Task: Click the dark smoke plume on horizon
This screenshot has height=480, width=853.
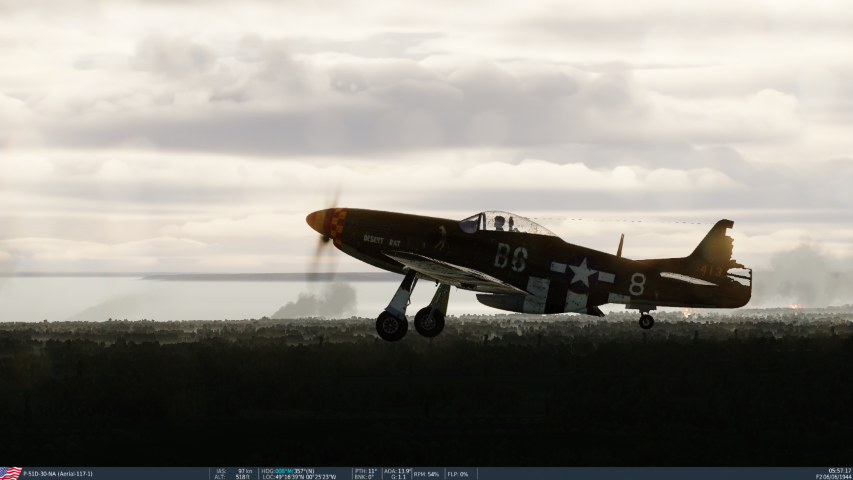Action: click(322, 303)
